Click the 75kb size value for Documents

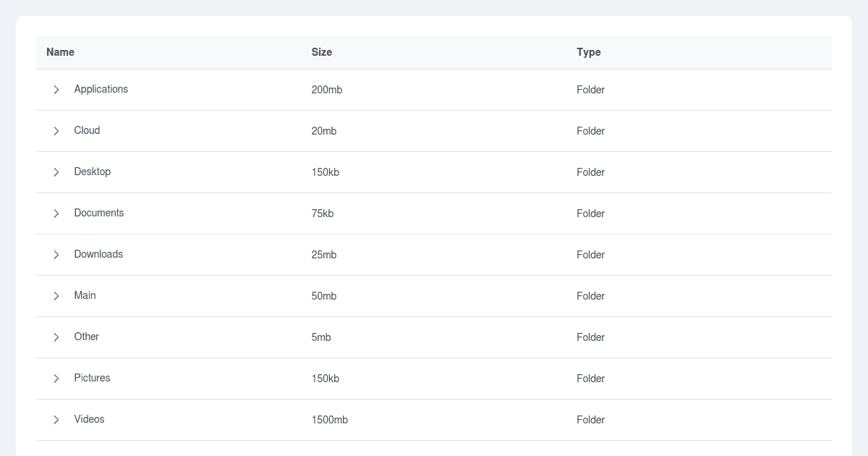[322, 214]
